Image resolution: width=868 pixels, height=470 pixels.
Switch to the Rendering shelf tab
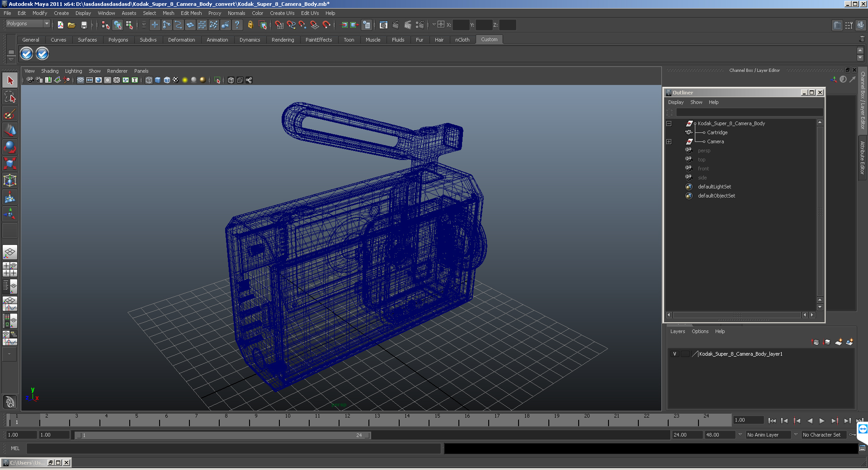[x=283, y=40]
